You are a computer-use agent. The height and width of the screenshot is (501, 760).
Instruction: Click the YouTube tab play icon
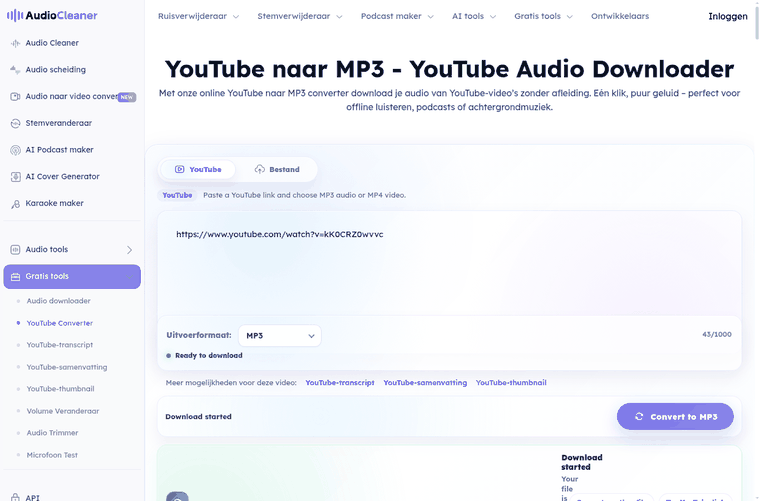pyautogui.click(x=179, y=170)
